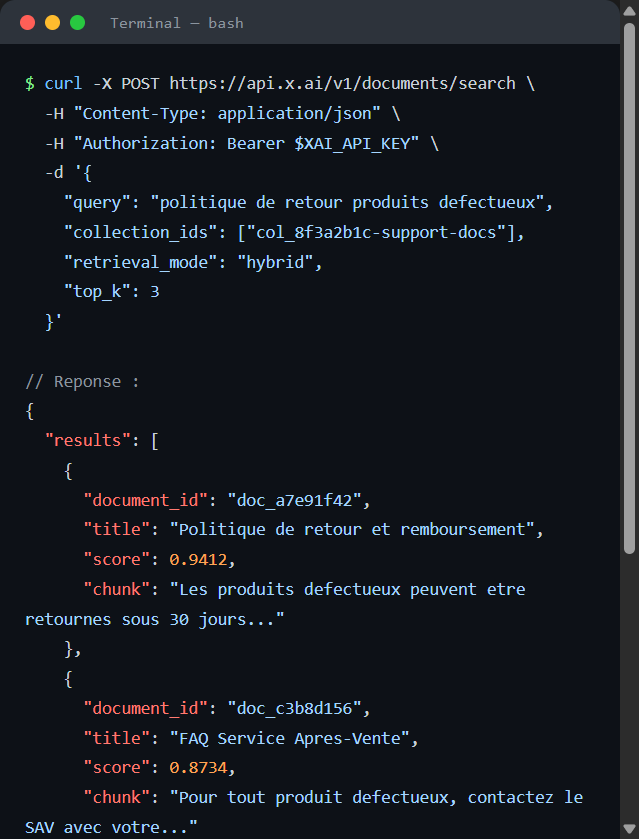The width and height of the screenshot is (639, 839).
Task: Click the yellow minimize window button
Action: point(52,22)
